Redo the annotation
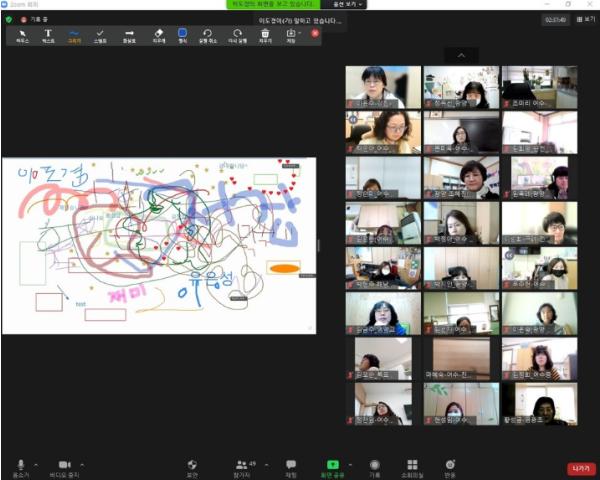The image size is (600, 480). click(x=237, y=36)
